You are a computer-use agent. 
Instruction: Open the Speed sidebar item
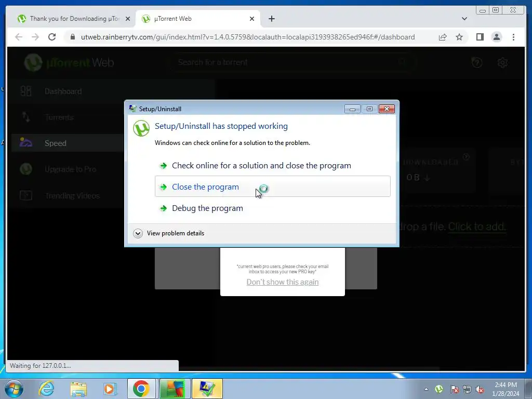point(67,143)
